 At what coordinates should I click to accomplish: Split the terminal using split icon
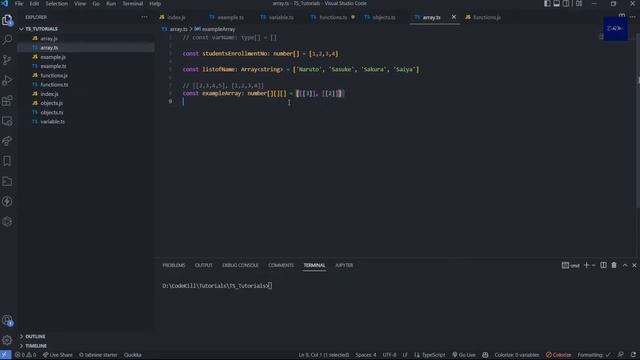pyautogui.click(x=603, y=265)
